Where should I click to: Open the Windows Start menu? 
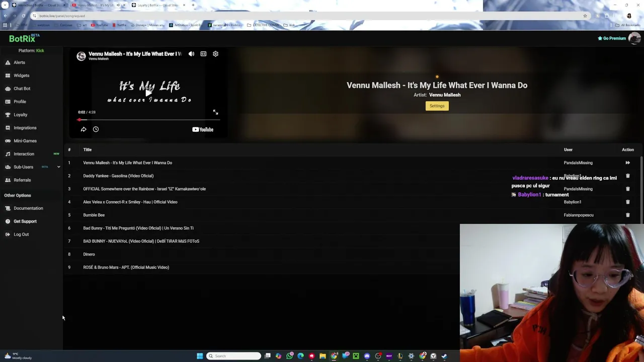point(200,356)
